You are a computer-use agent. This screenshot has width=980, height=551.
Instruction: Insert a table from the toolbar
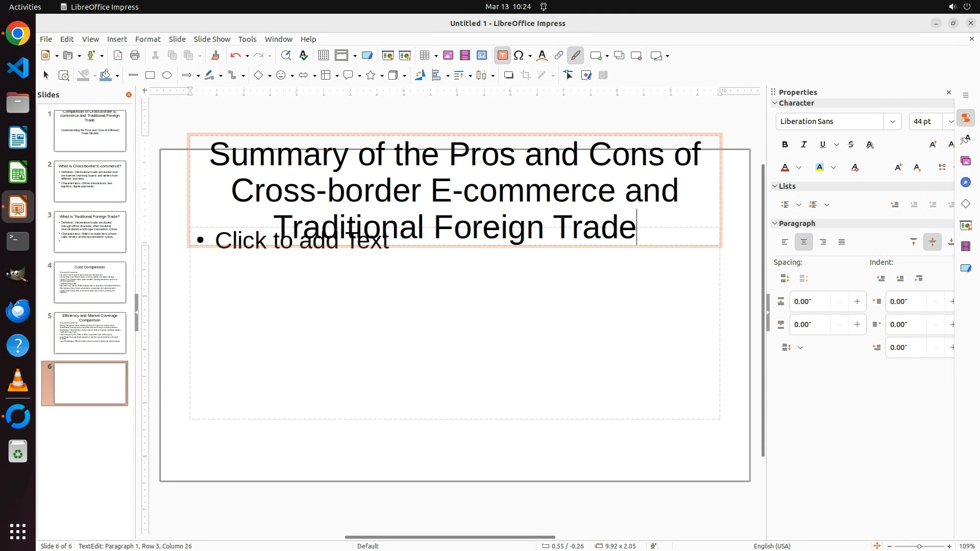click(x=424, y=56)
